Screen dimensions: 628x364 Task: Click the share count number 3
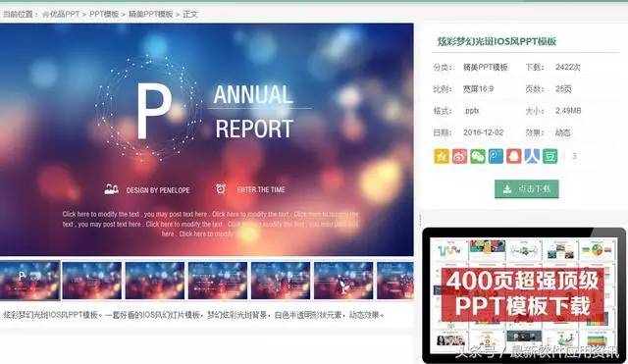click(x=574, y=156)
